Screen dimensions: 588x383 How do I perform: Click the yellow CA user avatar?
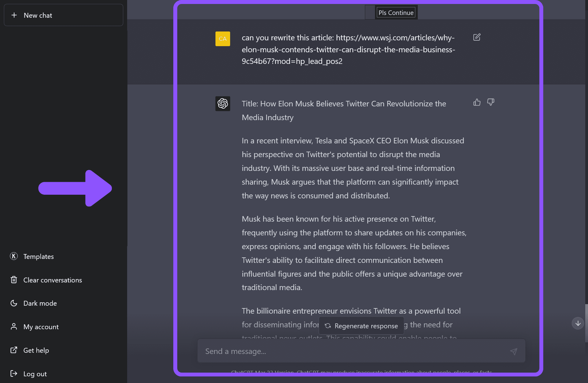[x=223, y=39]
